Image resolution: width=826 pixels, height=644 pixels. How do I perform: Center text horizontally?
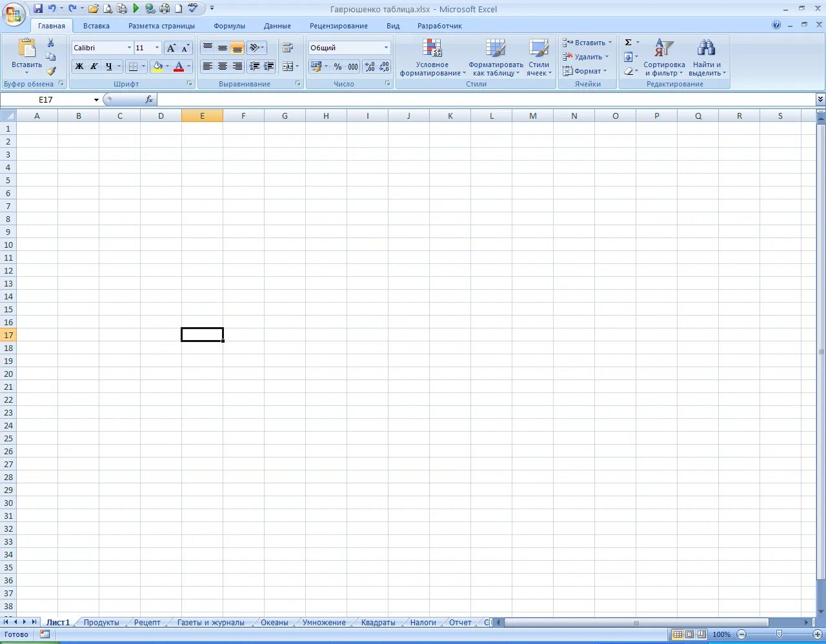click(x=223, y=66)
